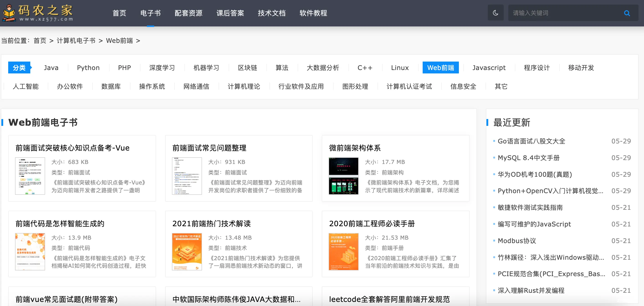Screen dimensions: 644x306
Task: Select the 移动开发 category
Action: [x=581, y=68]
